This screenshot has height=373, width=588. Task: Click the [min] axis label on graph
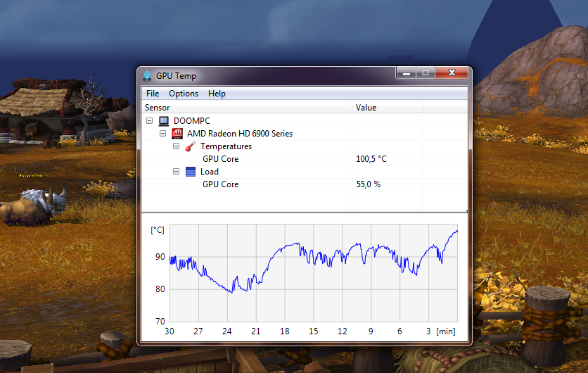click(446, 331)
